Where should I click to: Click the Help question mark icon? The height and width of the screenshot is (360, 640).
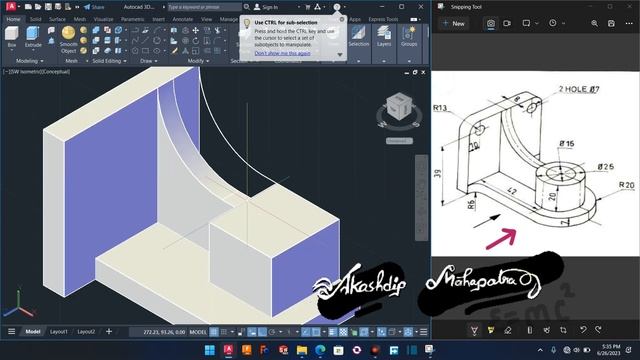coord(337,7)
